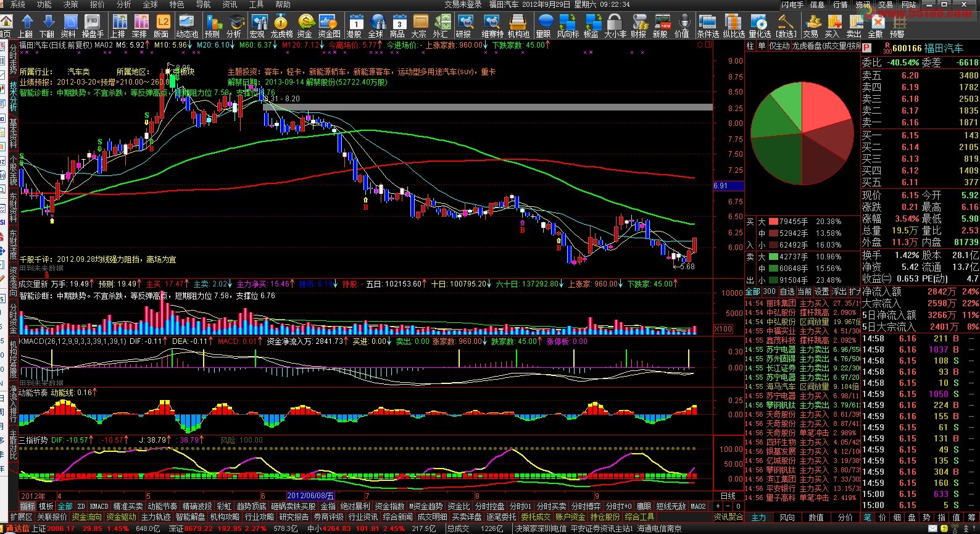This screenshot has height=534, width=980.
Task: Open the 条件选 stock screener icon
Action: coord(708,26)
